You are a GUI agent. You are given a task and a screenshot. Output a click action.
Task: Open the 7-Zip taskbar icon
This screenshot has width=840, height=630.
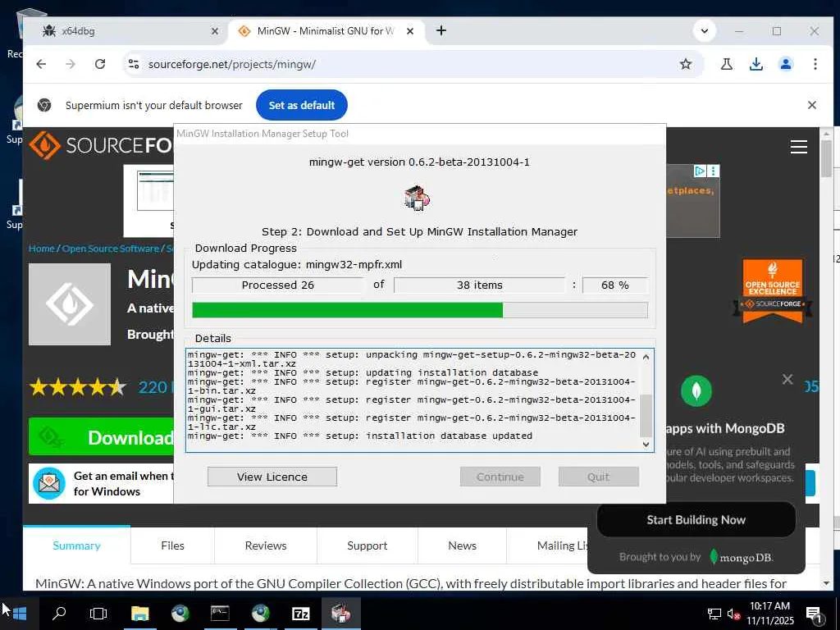pos(300,614)
